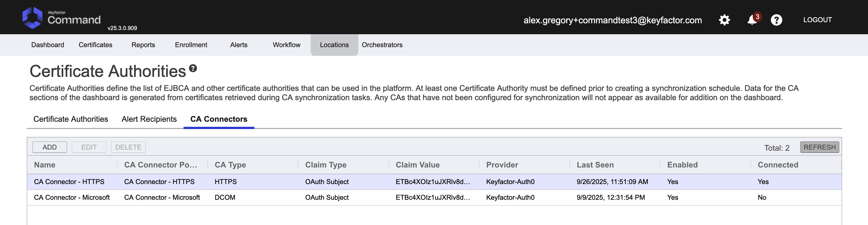Viewport: 868px width, 225px height.
Task: Open the notifications bell with 3 alerts
Action: (752, 20)
